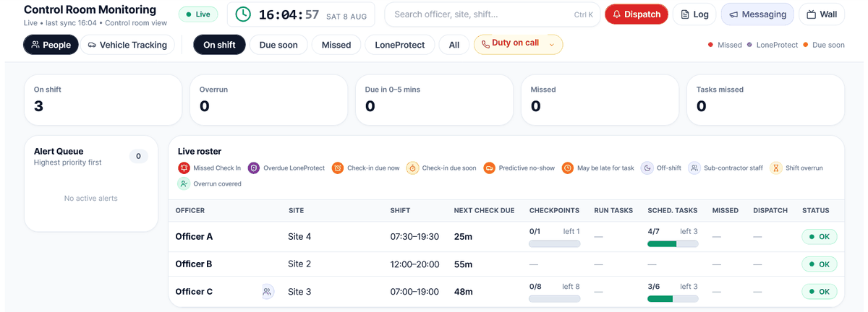The image size is (868, 312).
Task: Select the On shift filter
Action: pos(219,45)
